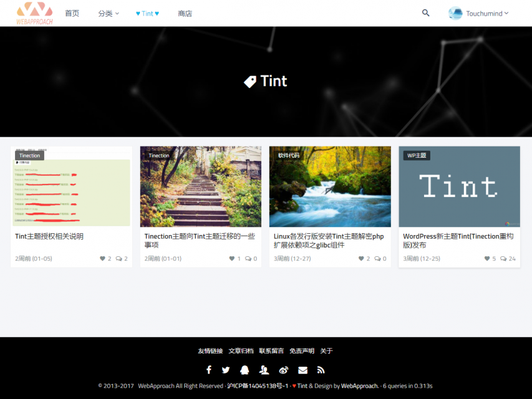This screenshot has height=399, width=532.
Task: Open the Twitter social icon
Action: coord(226,370)
